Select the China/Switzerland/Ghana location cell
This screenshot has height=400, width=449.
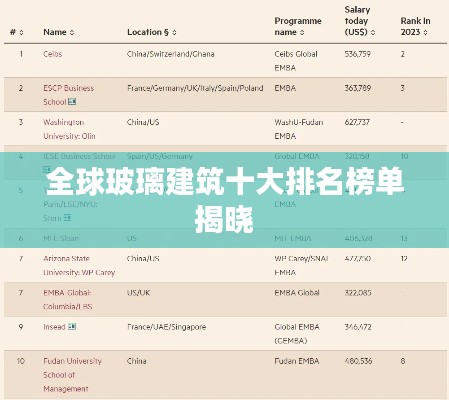coord(170,54)
